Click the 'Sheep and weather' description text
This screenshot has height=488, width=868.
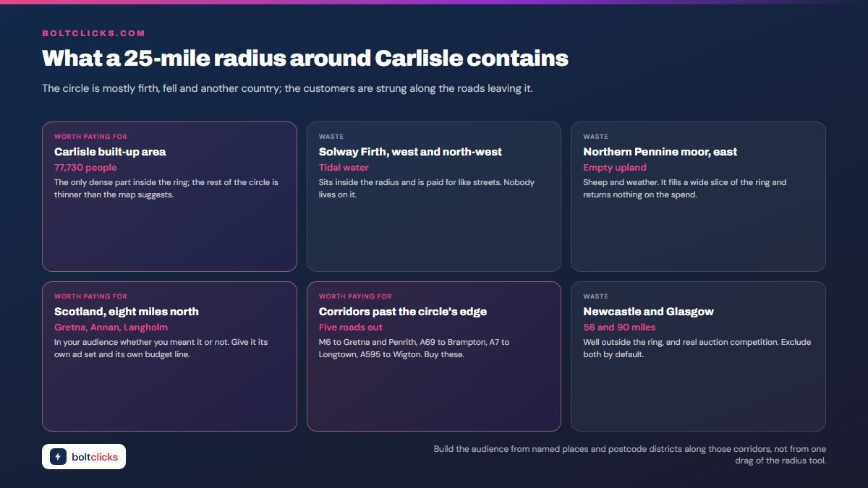click(685, 189)
